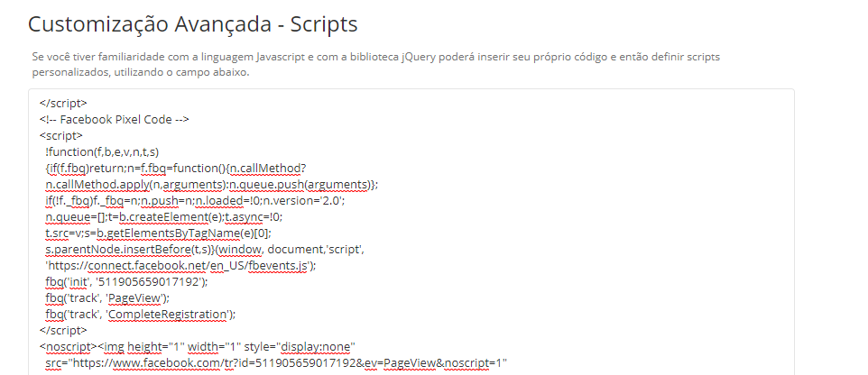
Task: Click the t.src=v getElementsByTagName line
Action: [x=158, y=233]
